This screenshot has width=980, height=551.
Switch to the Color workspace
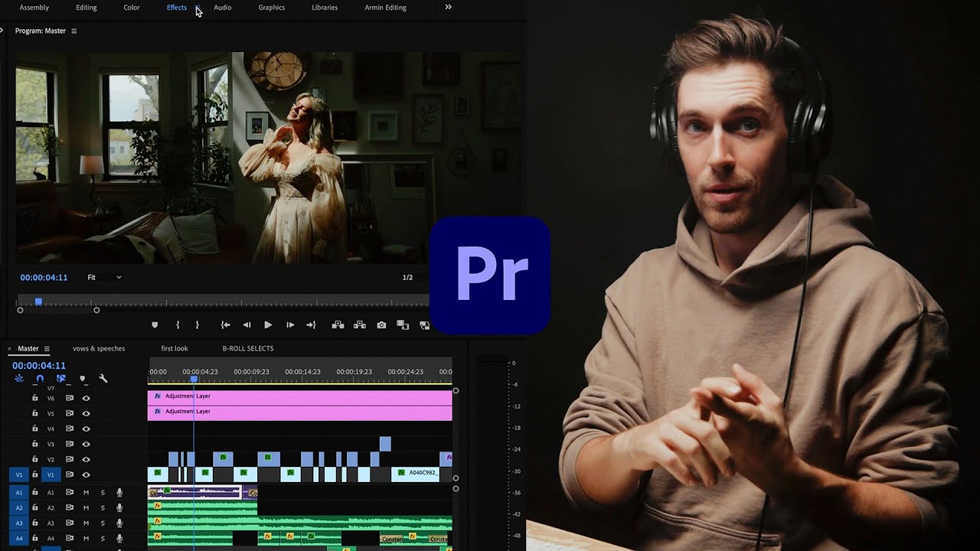(x=132, y=8)
